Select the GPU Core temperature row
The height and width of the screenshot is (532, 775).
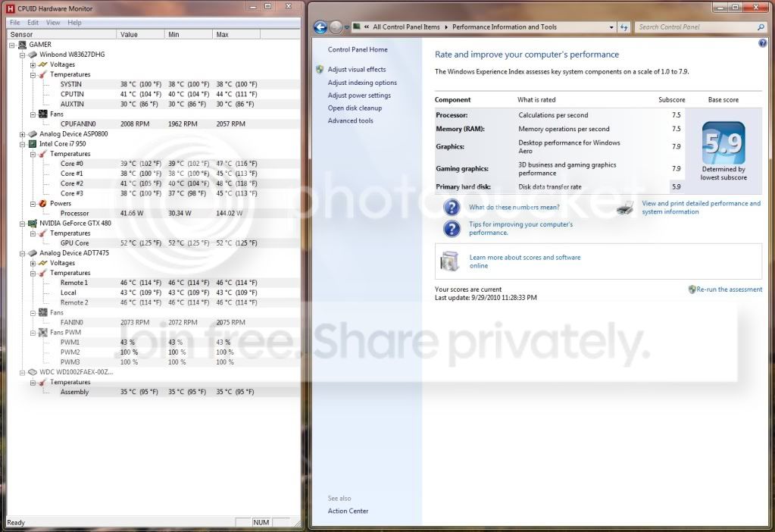155,243
